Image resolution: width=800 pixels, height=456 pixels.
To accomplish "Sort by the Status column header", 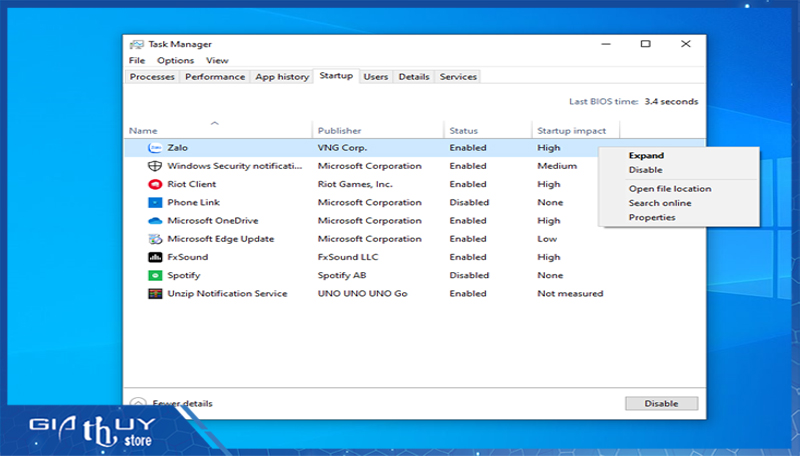I will click(x=487, y=131).
